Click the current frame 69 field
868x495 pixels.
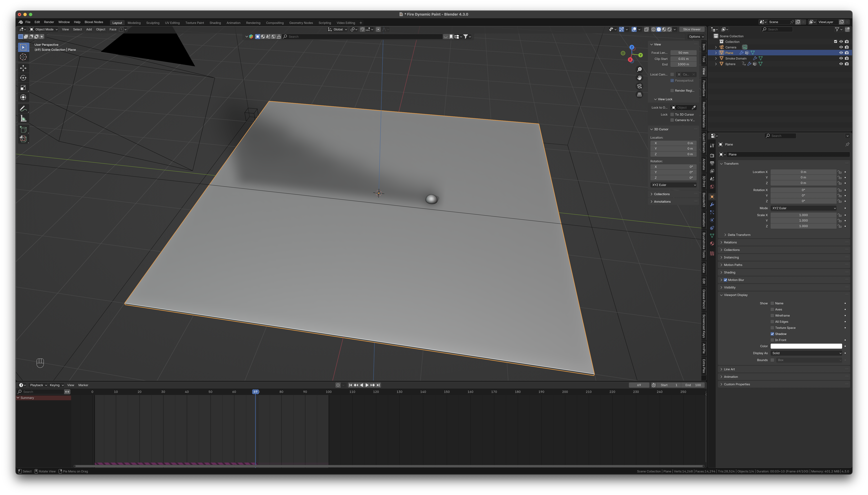pyautogui.click(x=639, y=385)
